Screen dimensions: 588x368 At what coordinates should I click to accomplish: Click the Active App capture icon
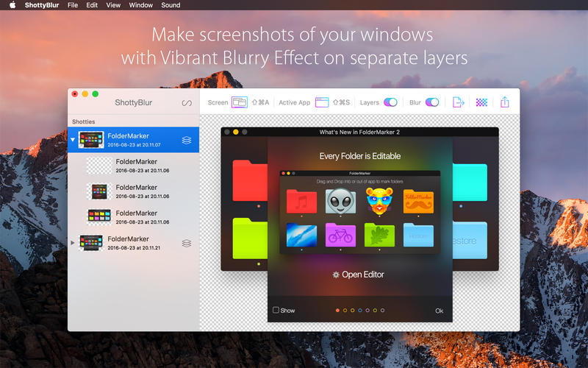pos(322,102)
